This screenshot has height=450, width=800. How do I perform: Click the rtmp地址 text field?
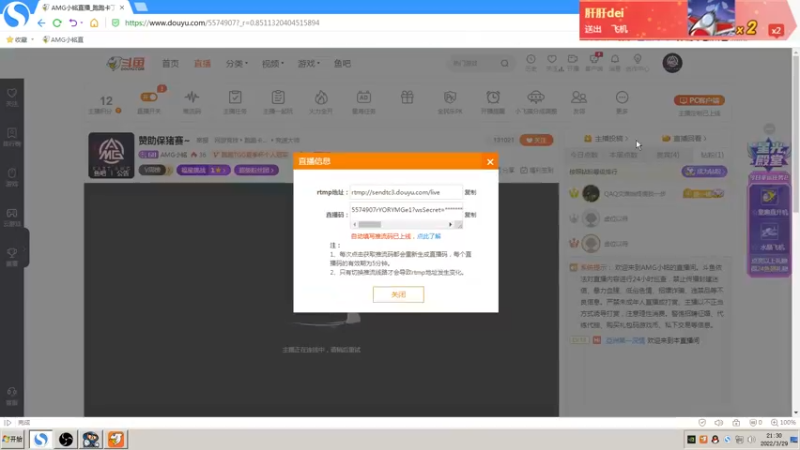(x=406, y=192)
